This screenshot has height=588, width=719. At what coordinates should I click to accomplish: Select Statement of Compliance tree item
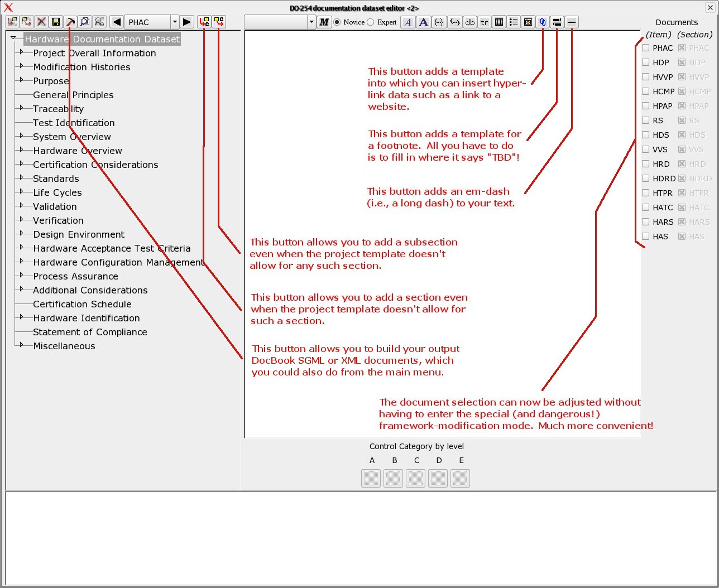[90, 332]
